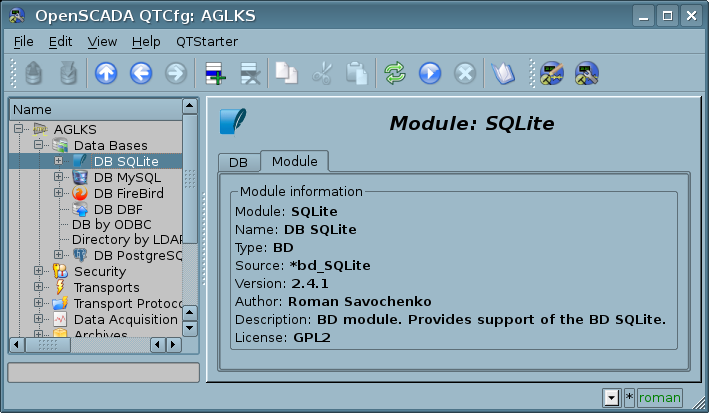Open the user dropdown arrow in status bar
This screenshot has height=413, width=709.
[x=611, y=398]
